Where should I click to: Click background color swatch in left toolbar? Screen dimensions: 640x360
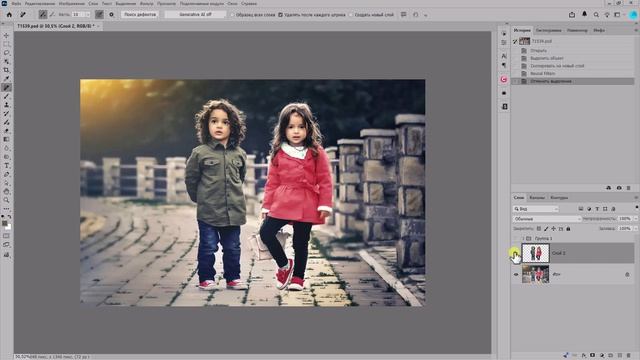coord(8,227)
